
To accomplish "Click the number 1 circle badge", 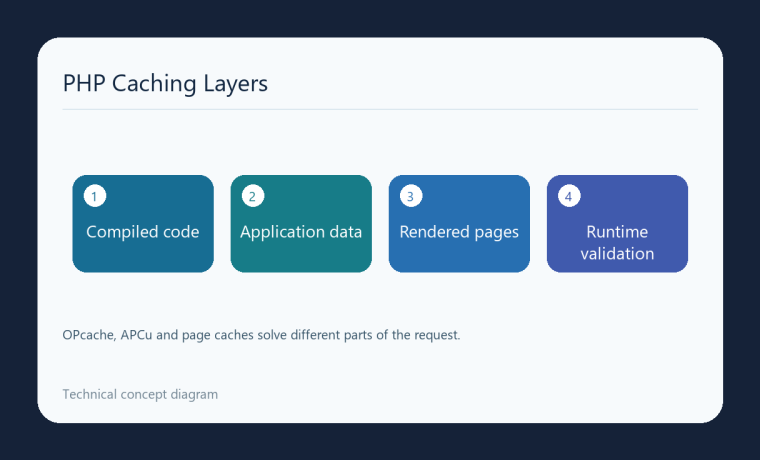I will point(95,196).
